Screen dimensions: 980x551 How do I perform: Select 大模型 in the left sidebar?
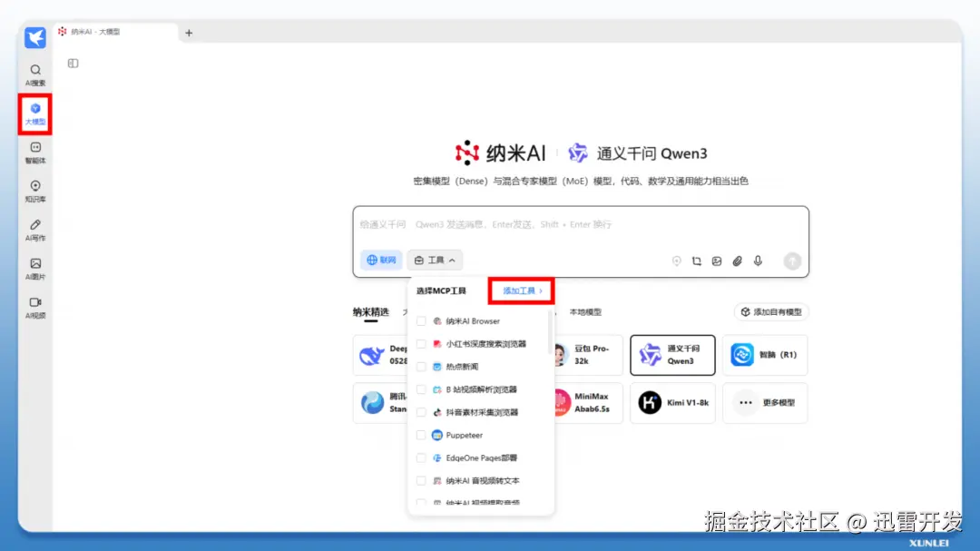pyautogui.click(x=35, y=114)
